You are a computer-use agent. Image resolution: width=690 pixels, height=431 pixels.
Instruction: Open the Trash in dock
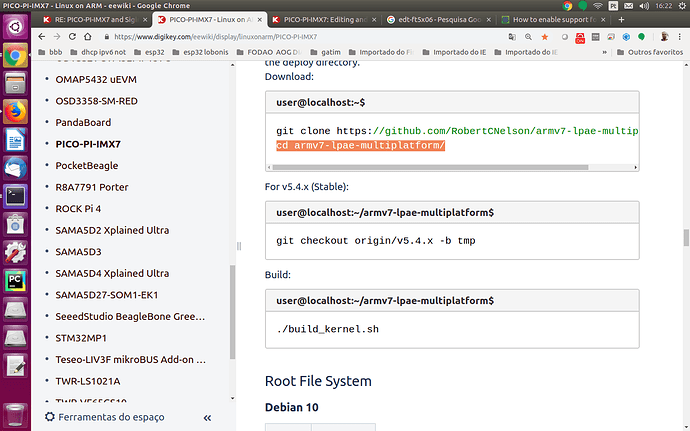pos(15,415)
